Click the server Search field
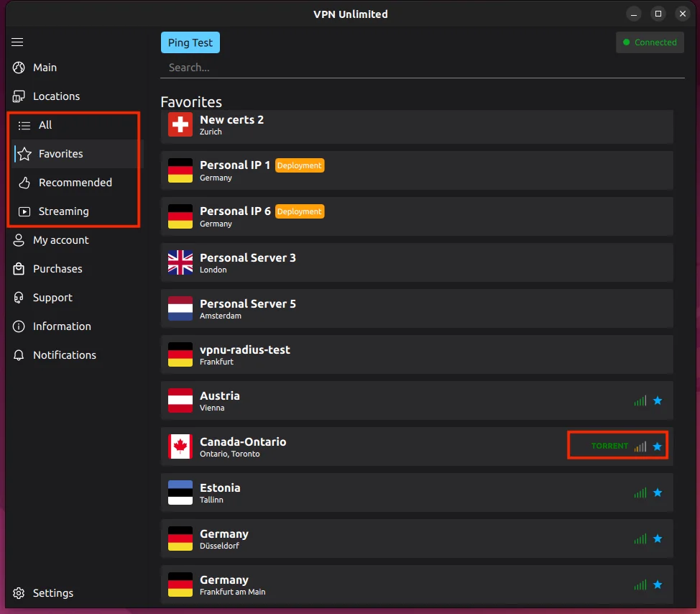700x614 pixels. tap(417, 68)
